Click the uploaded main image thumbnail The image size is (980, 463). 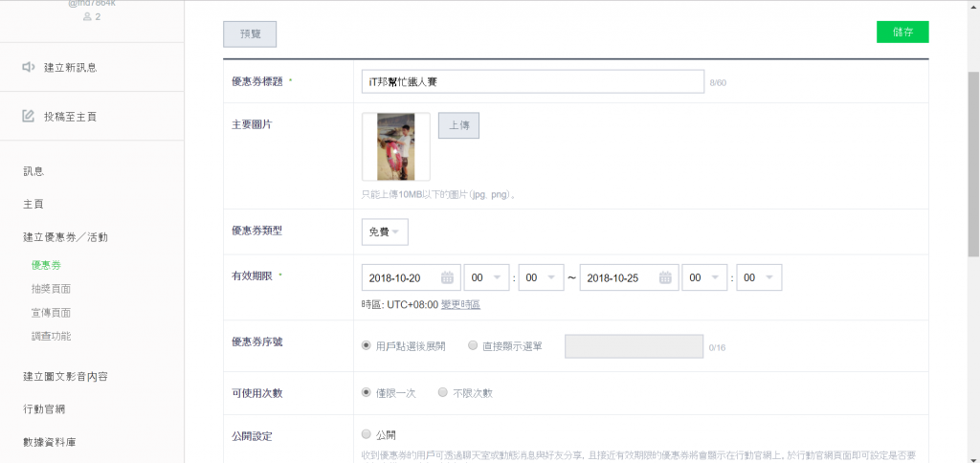click(395, 146)
